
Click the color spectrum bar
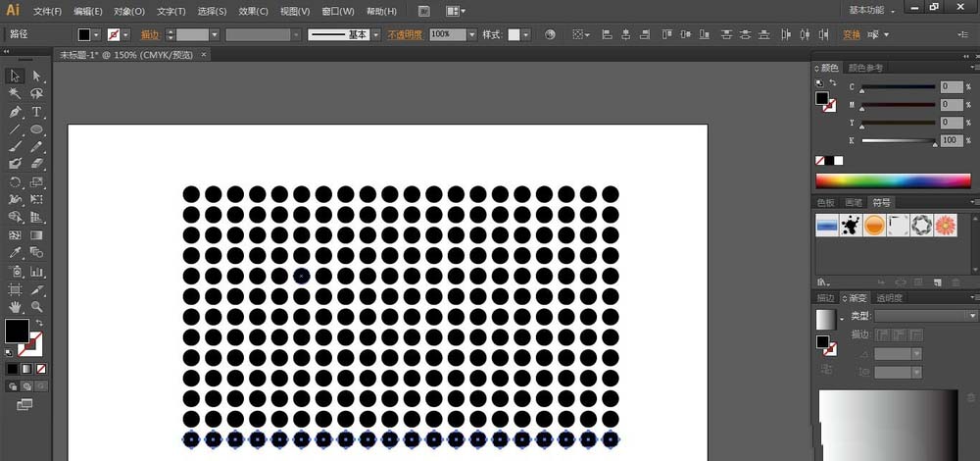point(893,181)
